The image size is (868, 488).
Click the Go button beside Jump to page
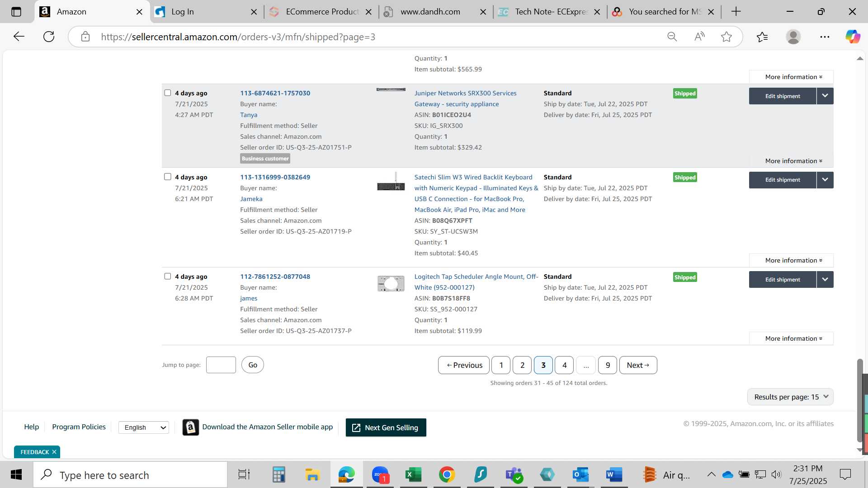pyautogui.click(x=253, y=365)
